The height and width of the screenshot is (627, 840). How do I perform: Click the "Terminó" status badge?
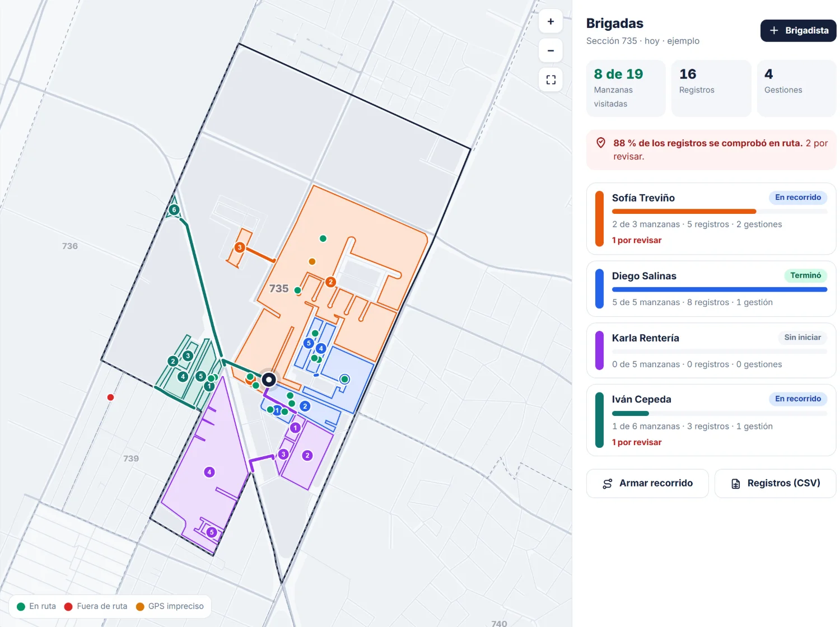(x=806, y=275)
